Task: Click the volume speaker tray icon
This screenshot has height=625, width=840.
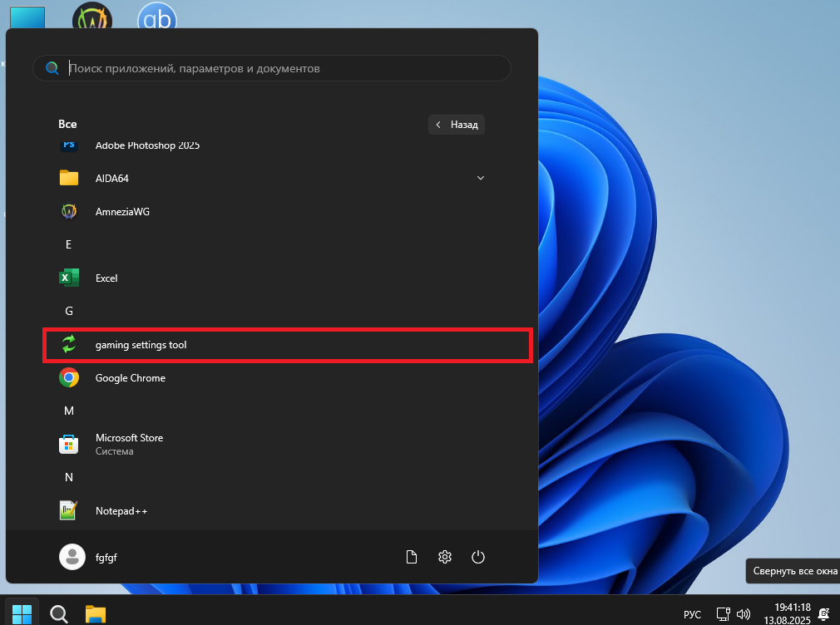Action: (x=744, y=614)
